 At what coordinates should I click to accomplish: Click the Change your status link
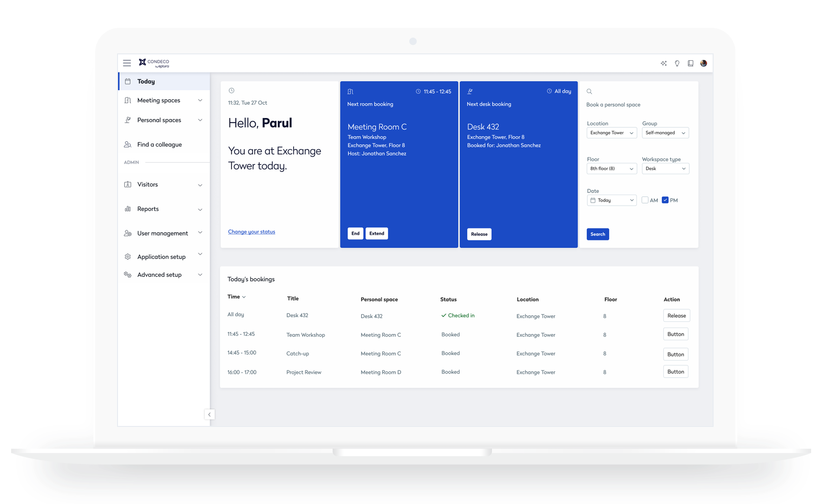click(x=251, y=231)
